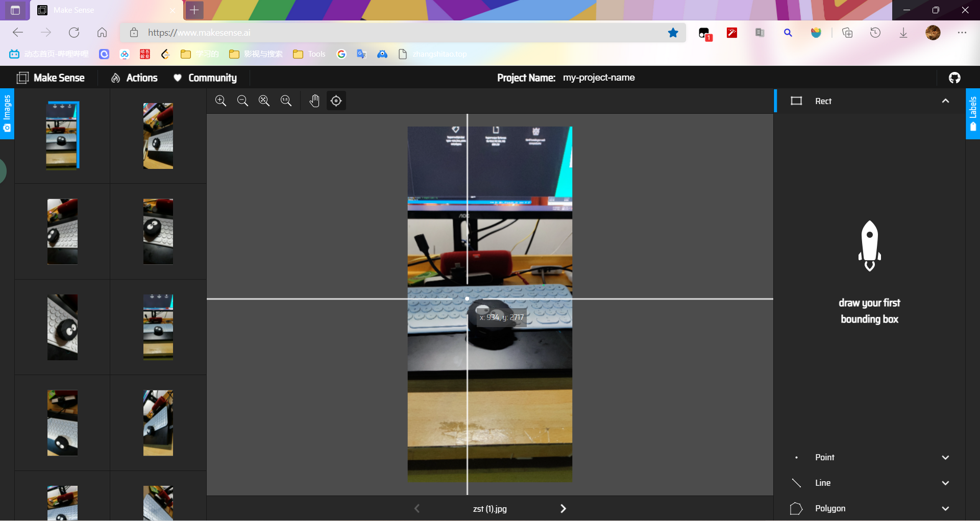Expand the Polygon tool section

[945, 509]
